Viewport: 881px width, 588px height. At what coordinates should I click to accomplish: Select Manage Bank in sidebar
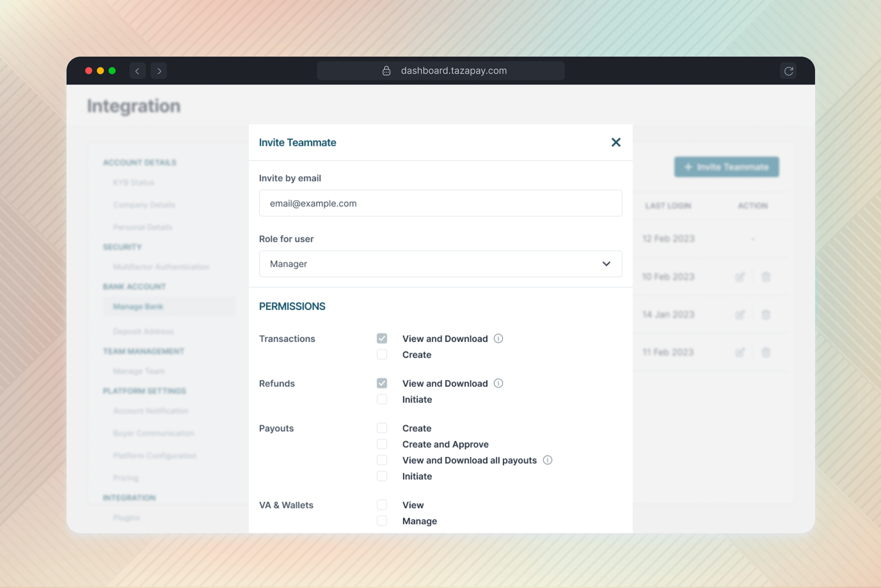(169, 306)
